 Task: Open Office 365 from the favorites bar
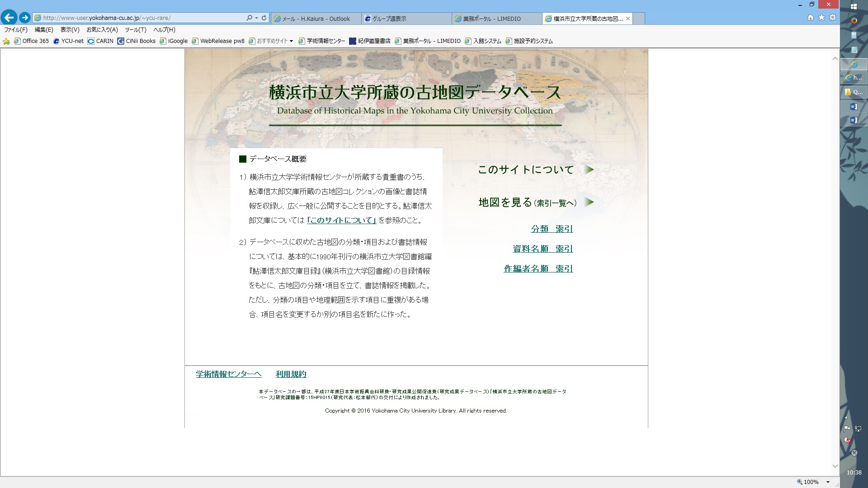tap(31, 41)
